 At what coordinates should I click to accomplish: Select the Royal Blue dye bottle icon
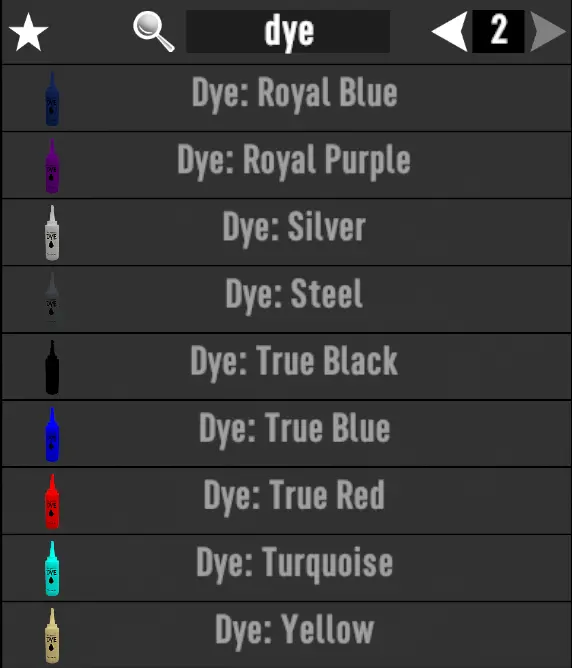pyautogui.click(x=52, y=99)
